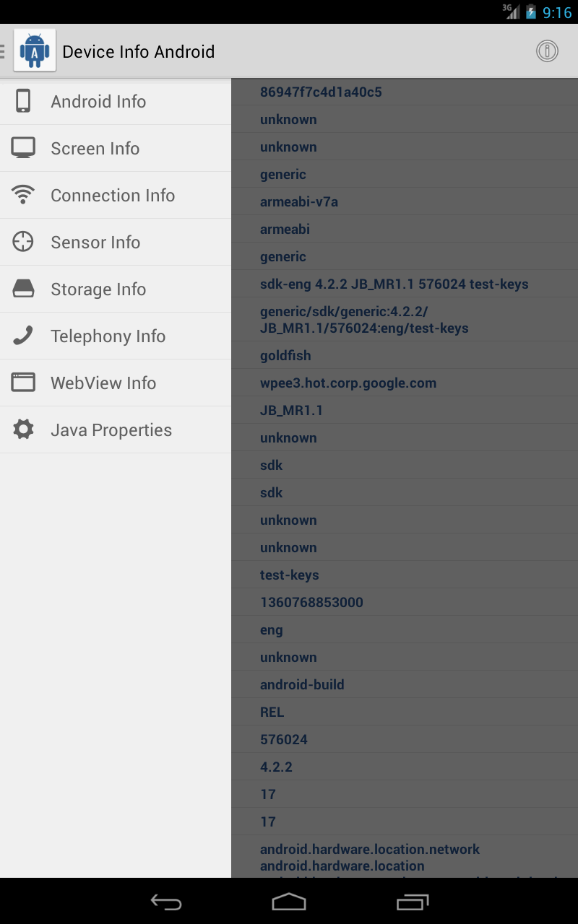Tap the smartphone icon beside Android Info
This screenshot has width=578, height=924.
pyautogui.click(x=24, y=101)
